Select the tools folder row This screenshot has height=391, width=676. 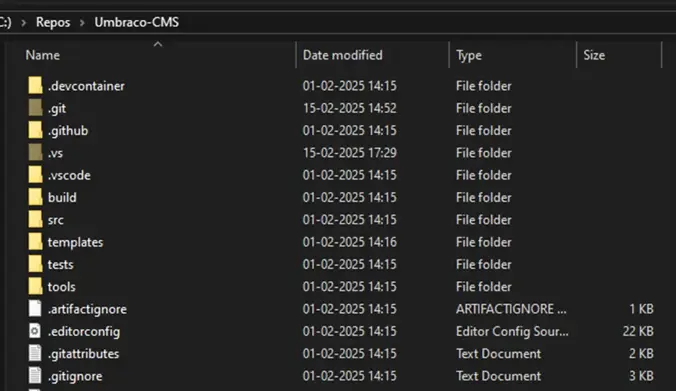pos(341,287)
